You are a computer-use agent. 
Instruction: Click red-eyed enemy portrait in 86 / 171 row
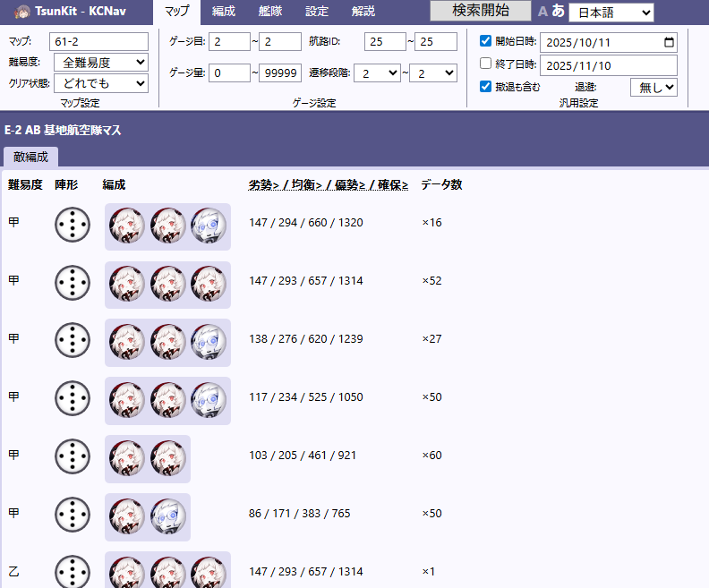127,516
